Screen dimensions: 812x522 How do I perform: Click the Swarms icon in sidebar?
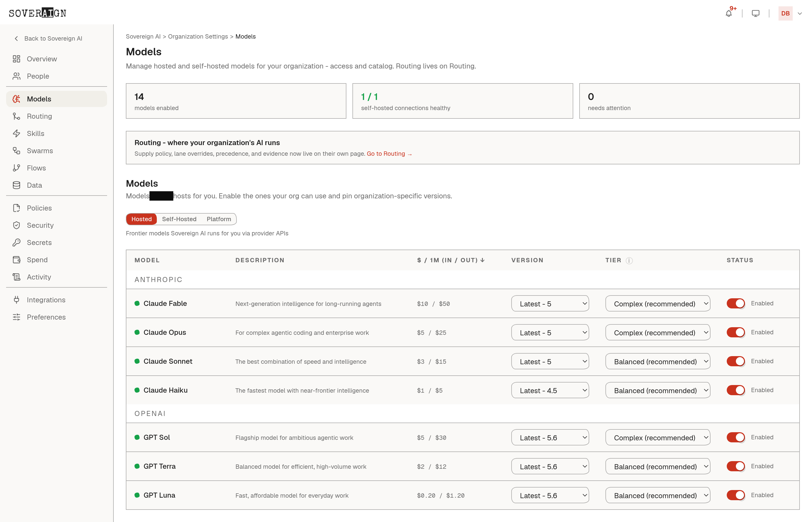tap(16, 151)
